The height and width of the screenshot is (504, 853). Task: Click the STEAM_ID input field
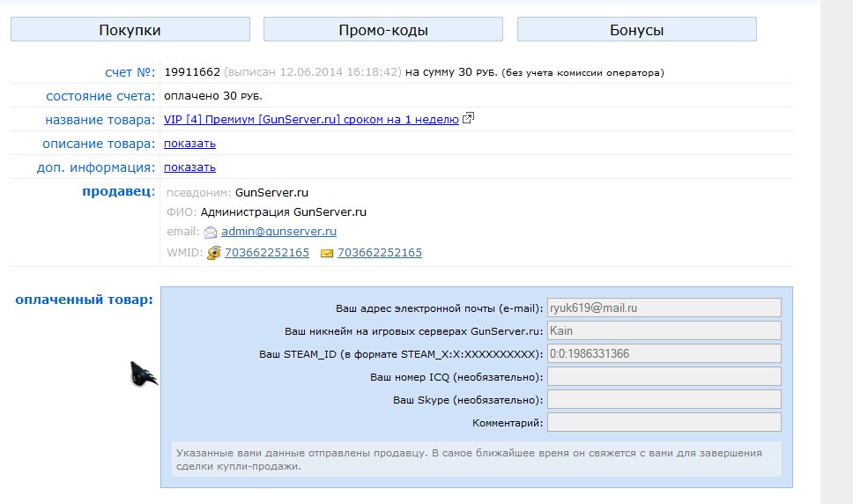click(x=664, y=353)
